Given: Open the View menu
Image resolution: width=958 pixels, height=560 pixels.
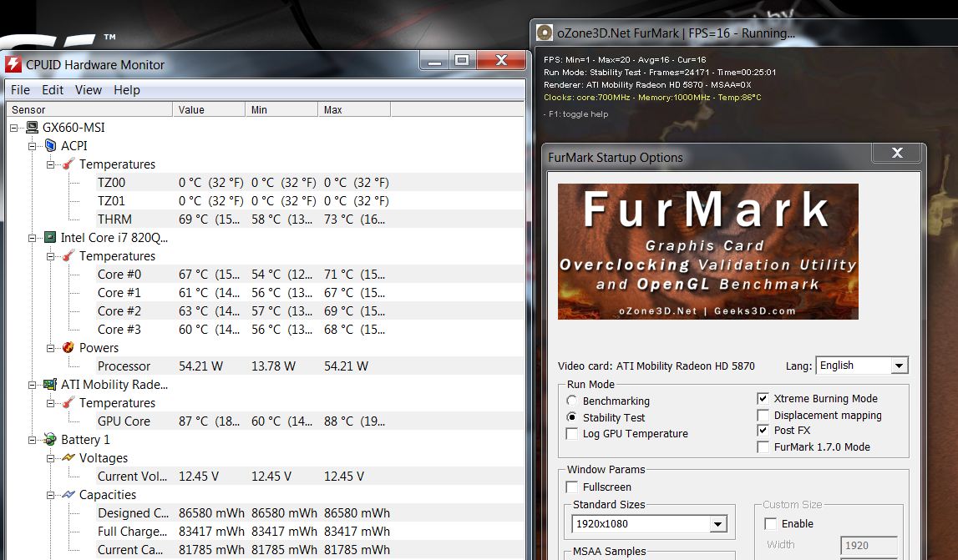Looking at the screenshot, I should point(88,90).
